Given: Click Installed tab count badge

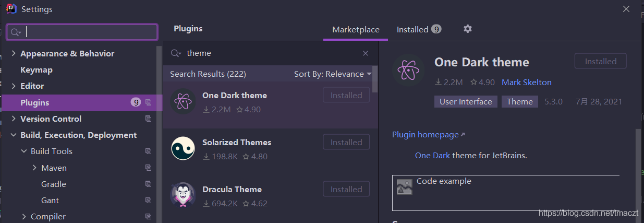Looking at the screenshot, I should pyautogui.click(x=436, y=29).
